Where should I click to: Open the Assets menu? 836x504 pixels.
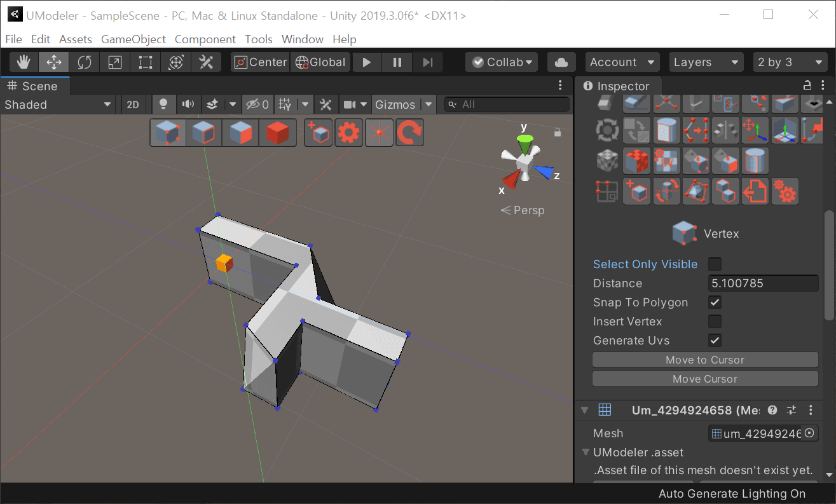[76, 39]
